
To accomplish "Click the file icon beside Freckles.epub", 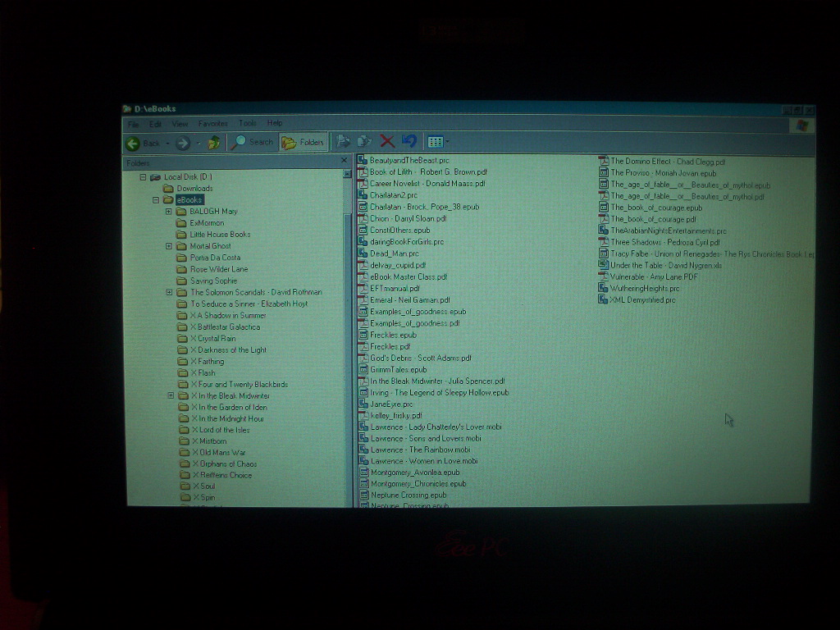I will pyautogui.click(x=363, y=335).
